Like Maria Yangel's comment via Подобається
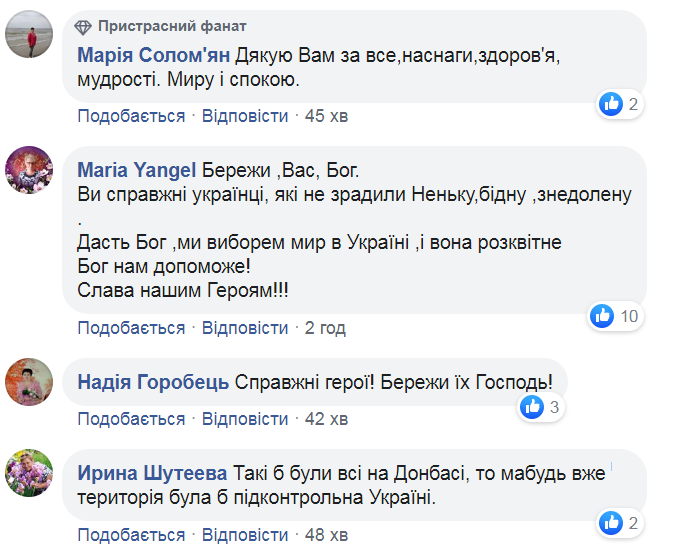 (132, 328)
